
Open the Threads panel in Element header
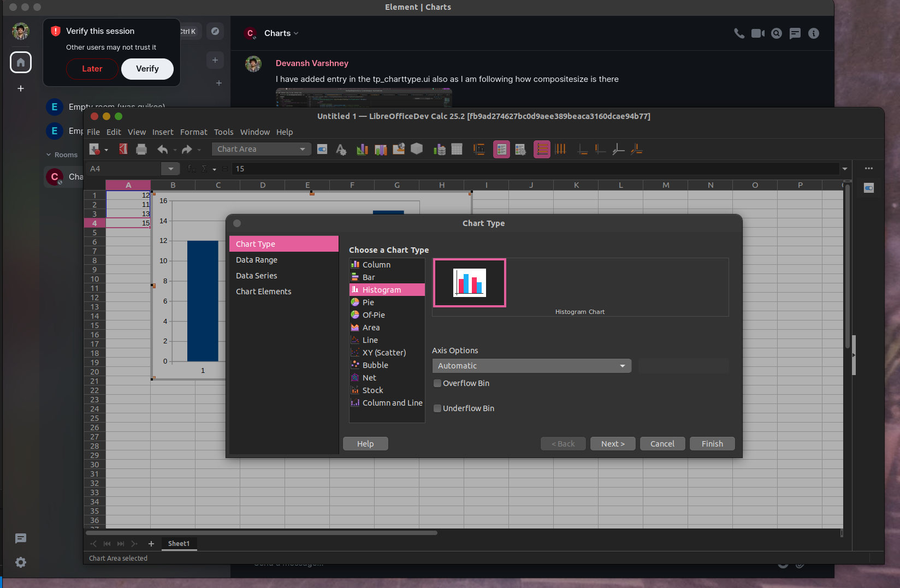(795, 33)
